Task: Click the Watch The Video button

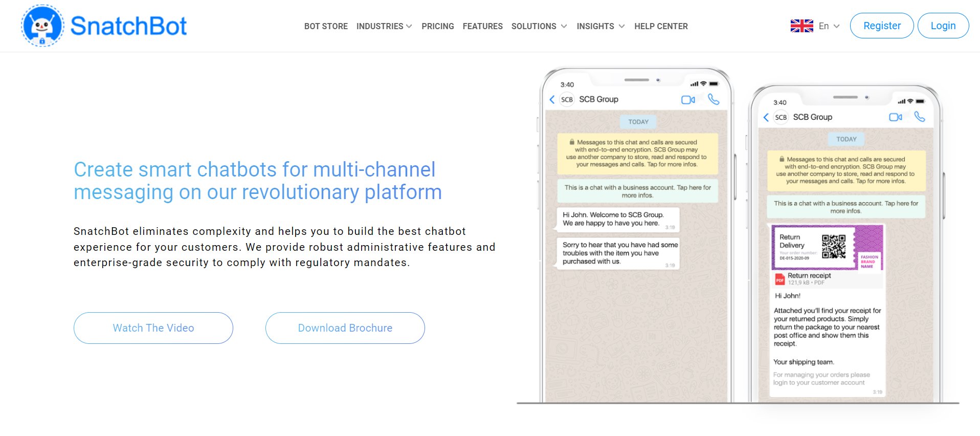Action: (153, 328)
